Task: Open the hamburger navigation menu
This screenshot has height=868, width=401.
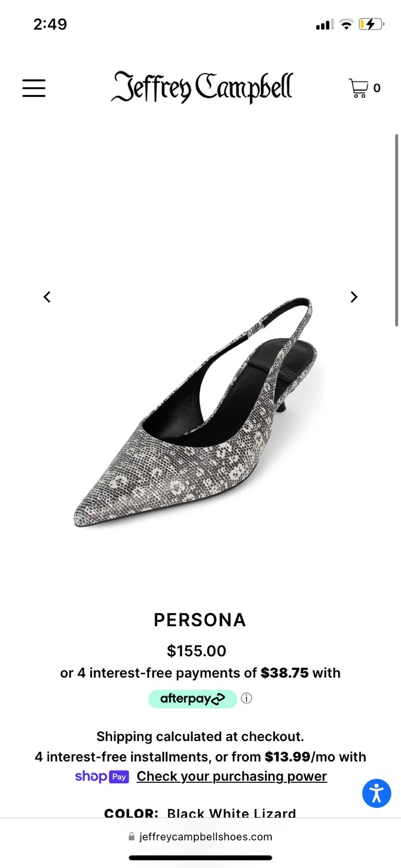Action: tap(34, 88)
